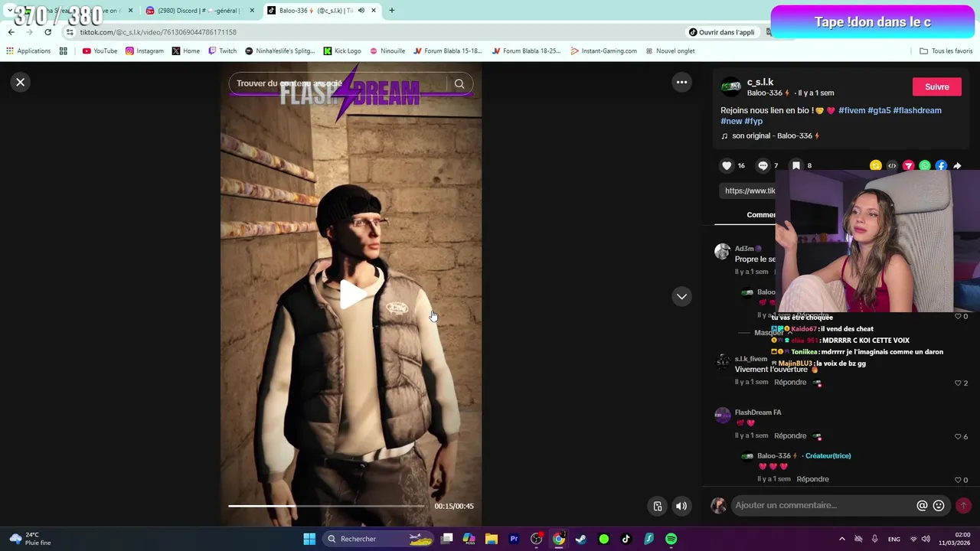Open a new browser tab
Viewport: 980px width, 551px height.
click(392, 11)
